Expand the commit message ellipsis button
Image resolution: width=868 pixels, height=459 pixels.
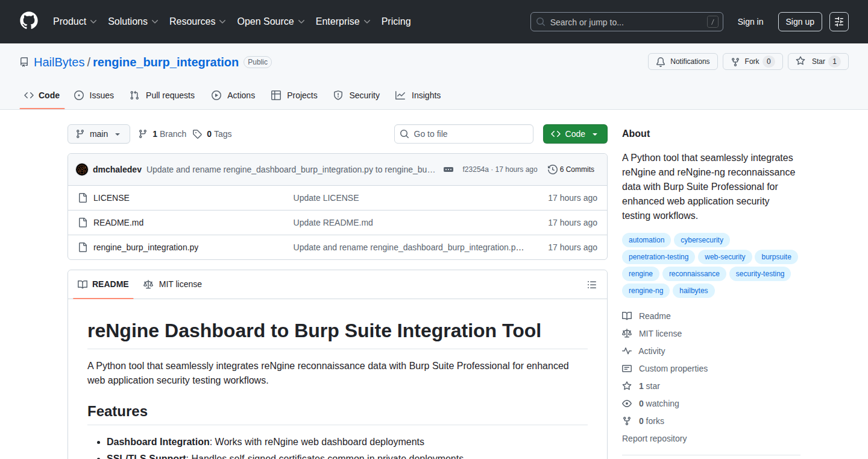pyautogui.click(x=448, y=169)
